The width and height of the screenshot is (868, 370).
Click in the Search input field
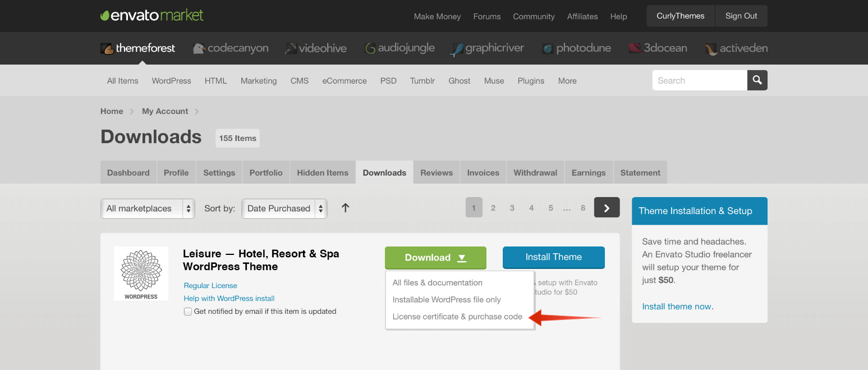700,80
